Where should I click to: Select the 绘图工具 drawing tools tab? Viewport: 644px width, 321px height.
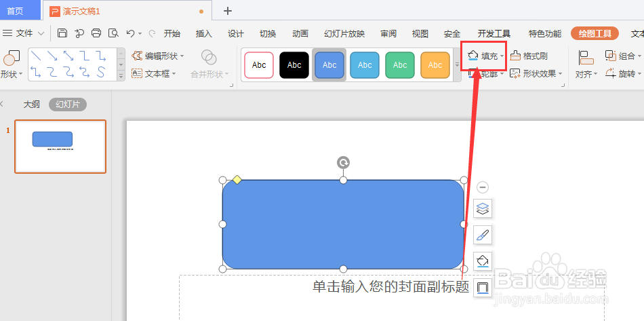pyautogui.click(x=595, y=34)
